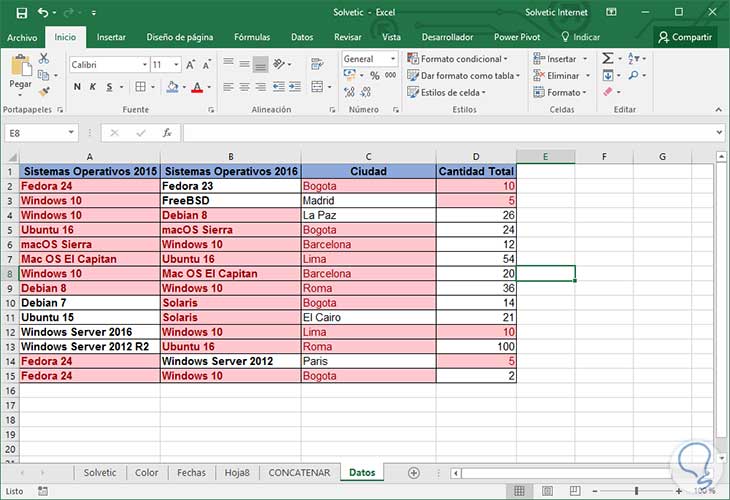
Task: Open the Archivo menu
Action: tap(22, 37)
